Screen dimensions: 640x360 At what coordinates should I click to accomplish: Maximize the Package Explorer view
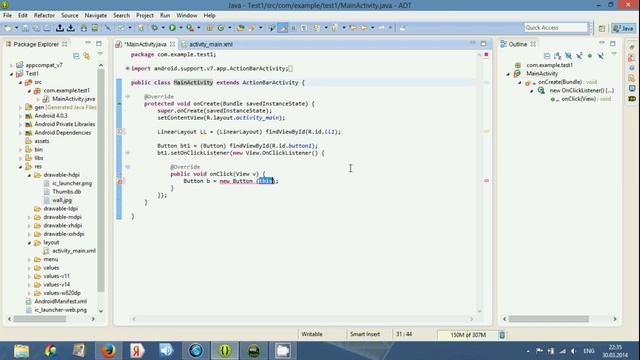pos(99,43)
